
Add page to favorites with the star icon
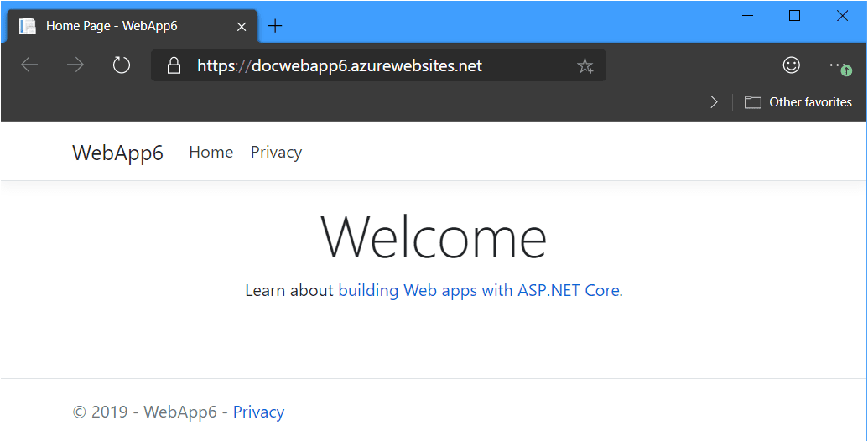pos(585,65)
